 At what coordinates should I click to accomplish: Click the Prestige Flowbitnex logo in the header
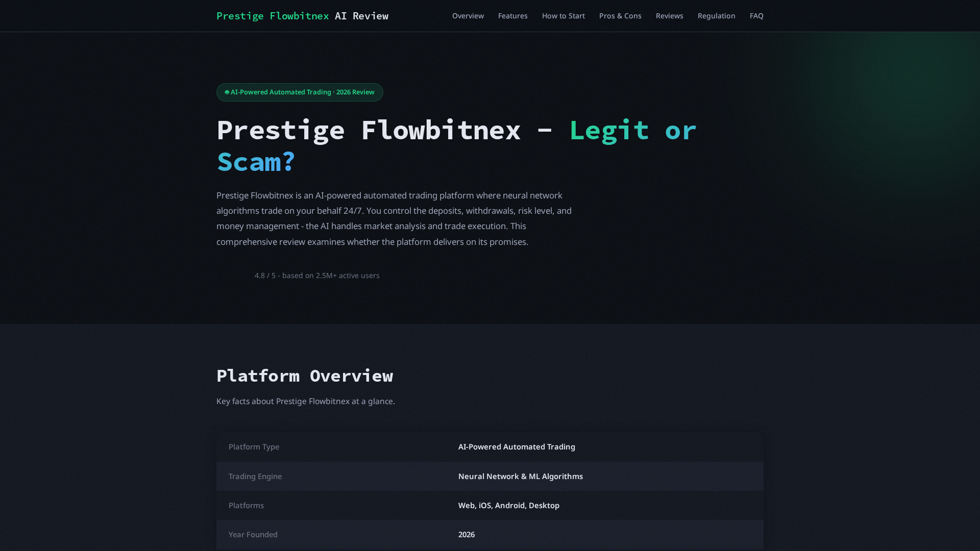coord(302,16)
